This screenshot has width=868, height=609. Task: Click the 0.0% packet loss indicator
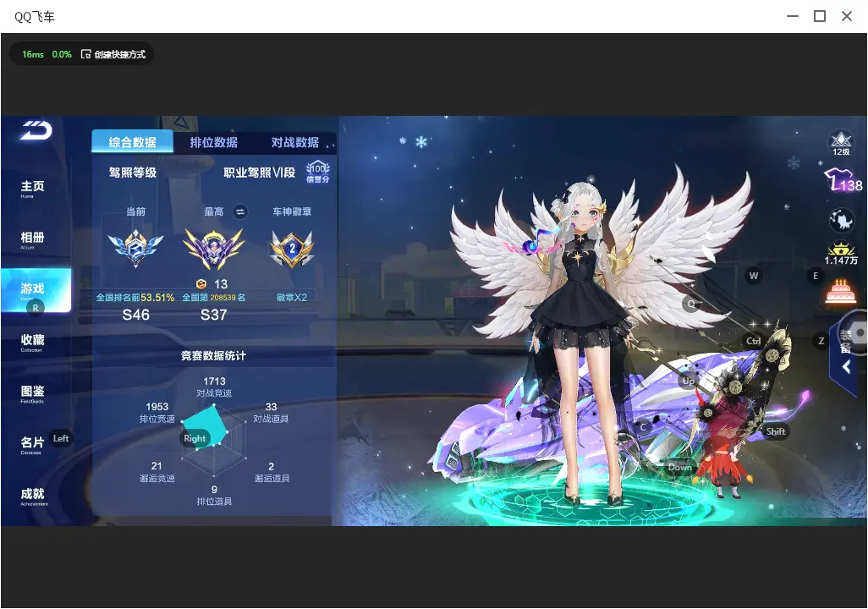pos(62,54)
